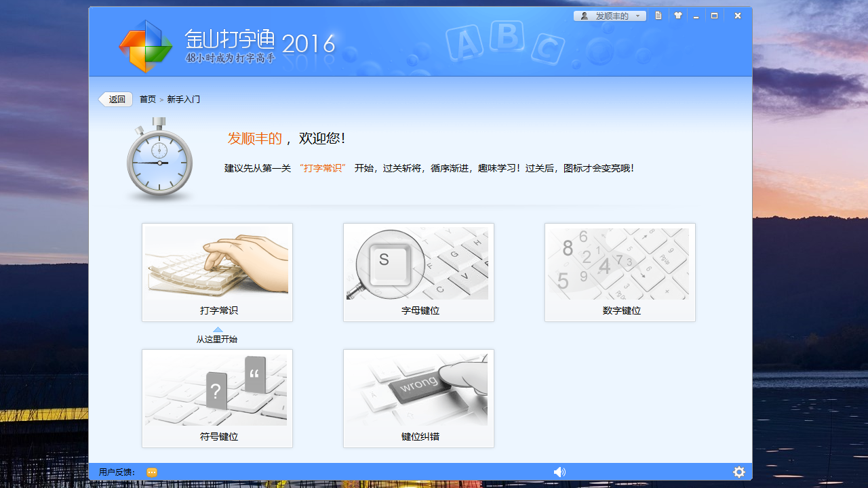Open the skin changer shirt icon

[x=677, y=15]
